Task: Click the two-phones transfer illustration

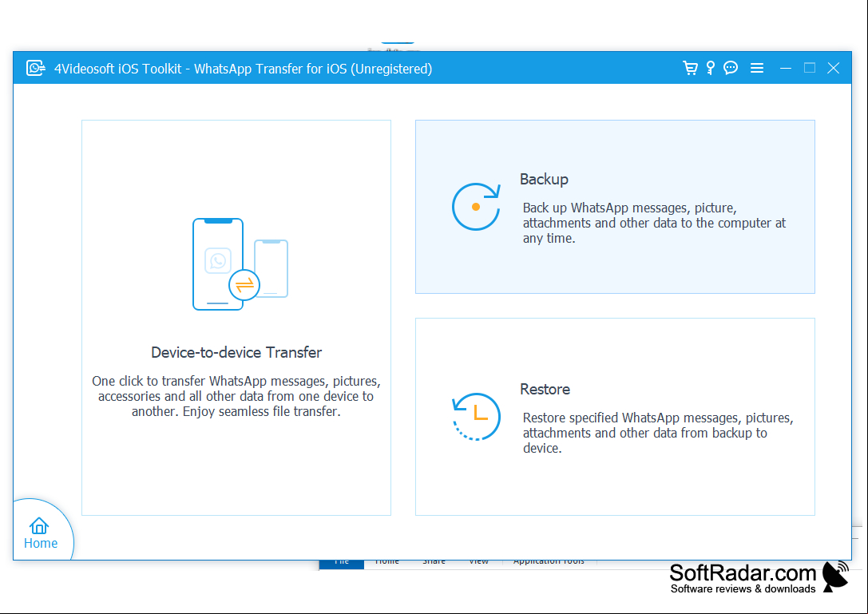Action: tap(240, 264)
